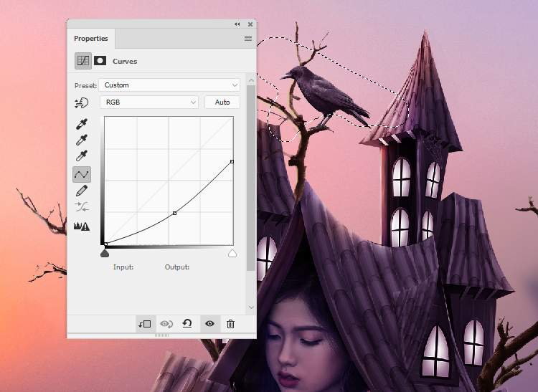Screen dimensions: 538x392
Task: Click the Preset label
Action: [x=85, y=85]
